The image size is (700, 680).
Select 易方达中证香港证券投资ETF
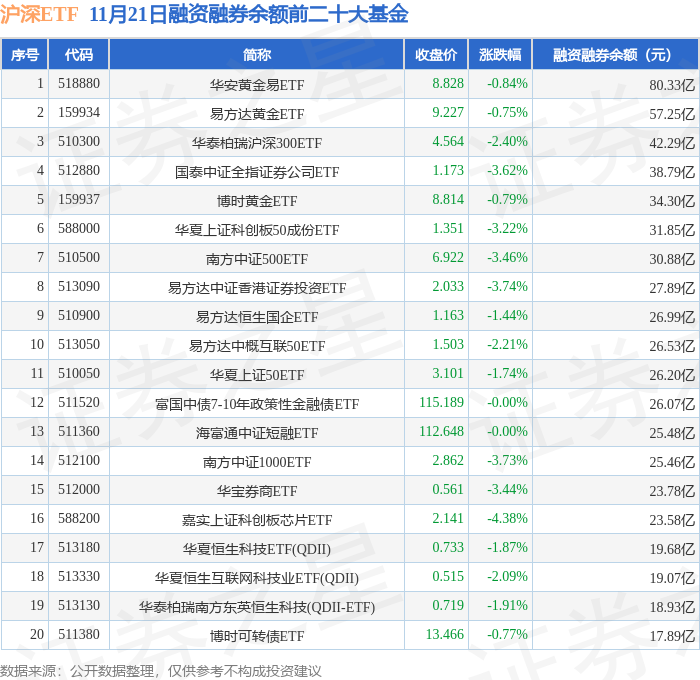click(x=257, y=288)
